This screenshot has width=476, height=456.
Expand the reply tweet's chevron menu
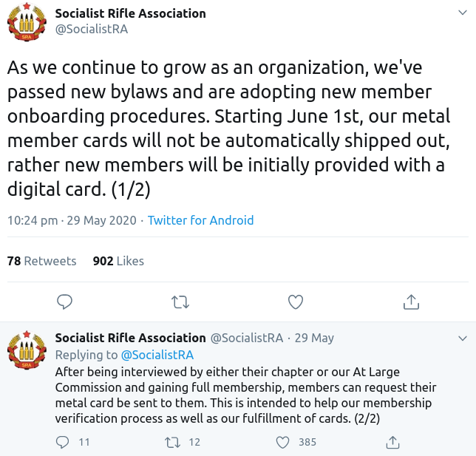(463, 338)
